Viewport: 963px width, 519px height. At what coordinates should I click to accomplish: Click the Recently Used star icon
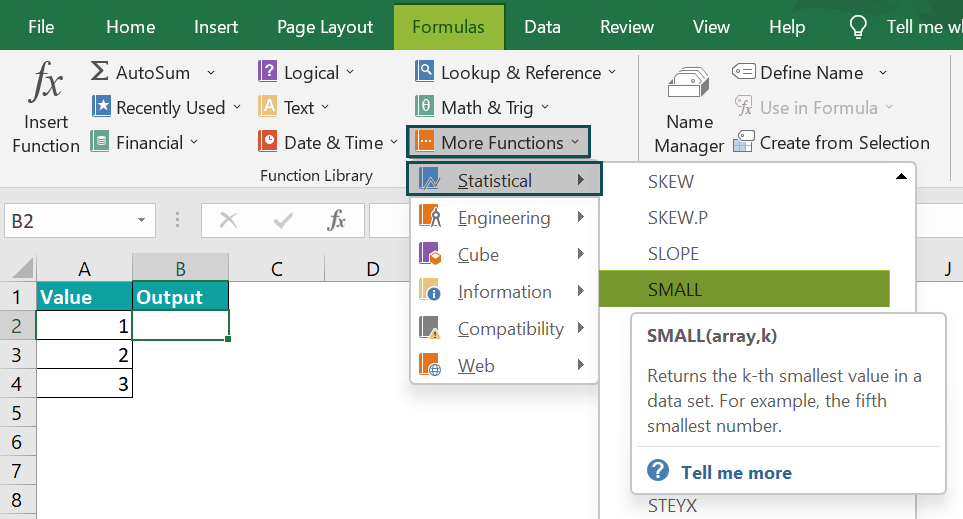coord(101,106)
